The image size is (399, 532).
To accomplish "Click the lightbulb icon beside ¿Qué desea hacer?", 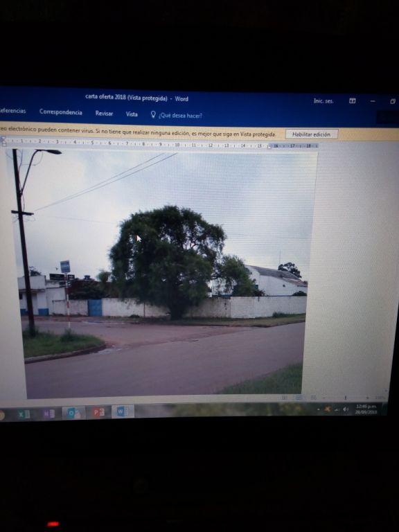I will coord(153,114).
